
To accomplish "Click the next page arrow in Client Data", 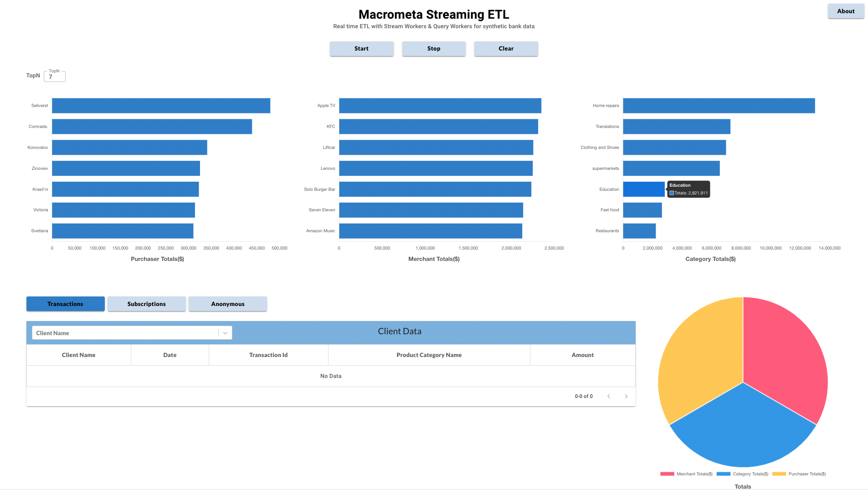I will pos(626,396).
